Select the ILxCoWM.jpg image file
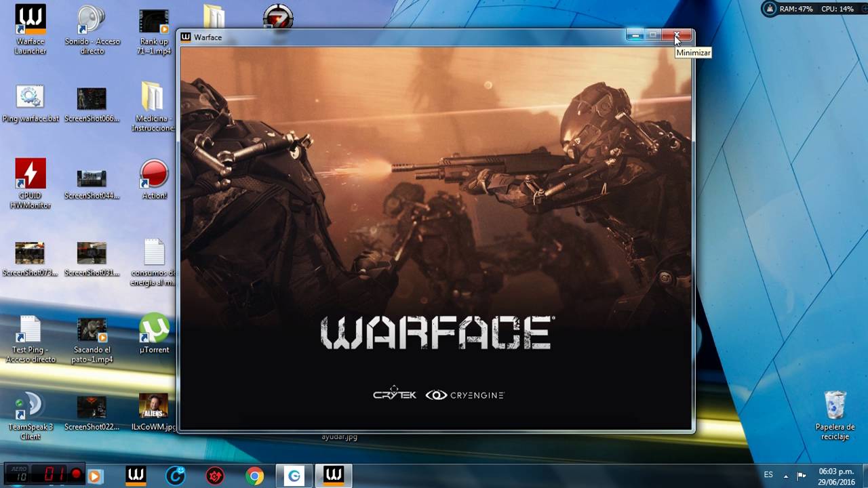868x488 pixels. 154,412
